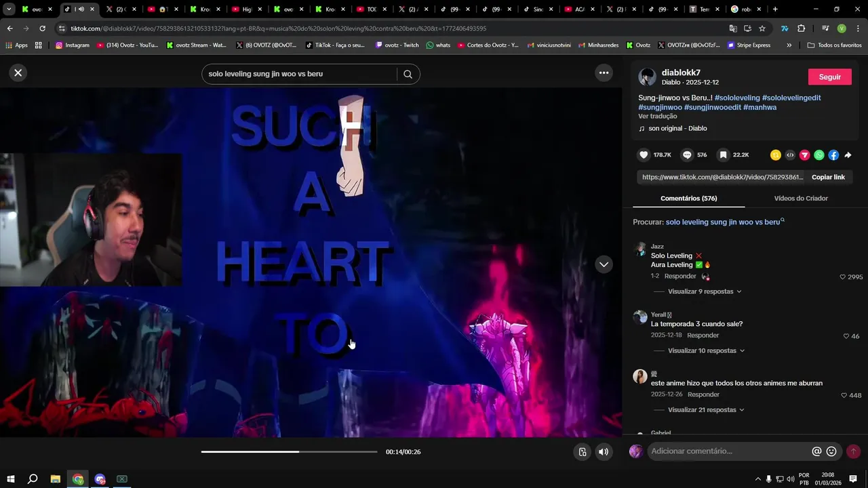Open the Stripe Express bookmark
Screen dimensions: 868x488
749,45
